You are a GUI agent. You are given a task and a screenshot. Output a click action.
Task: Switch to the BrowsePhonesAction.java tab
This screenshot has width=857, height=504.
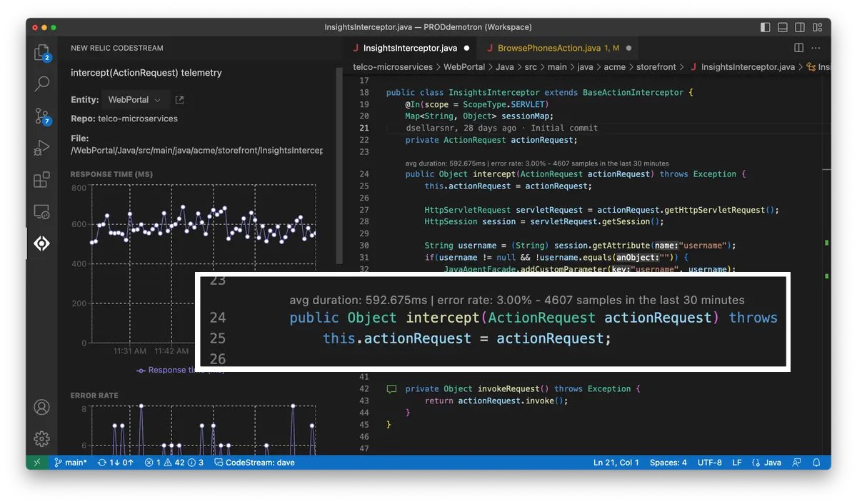click(548, 49)
